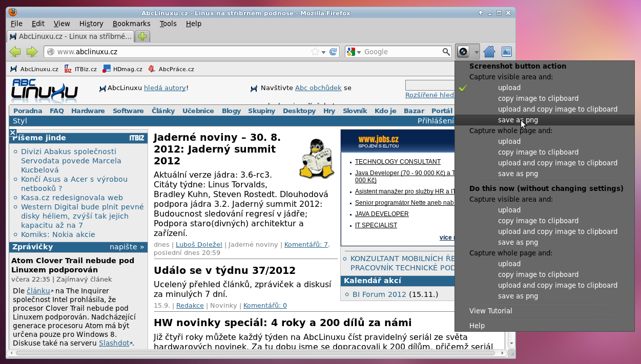Open the File menu
This screenshot has height=364, width=641.
[16, 24]
